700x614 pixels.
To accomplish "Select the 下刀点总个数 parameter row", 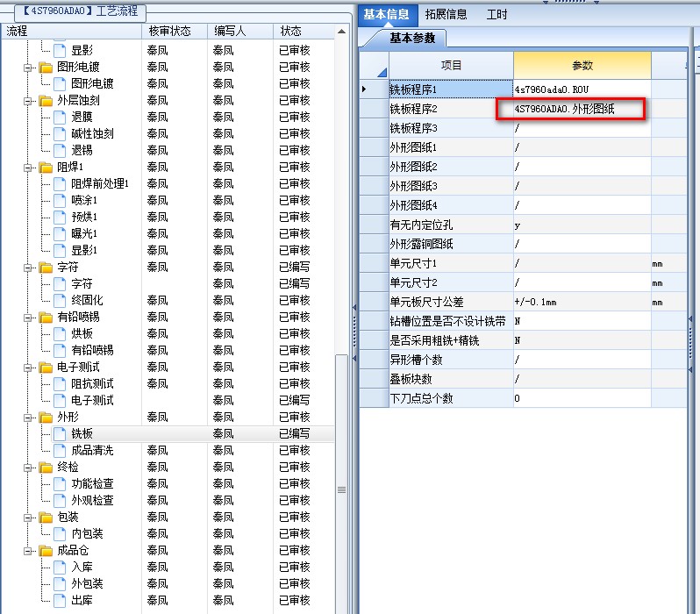I will (523, 398).
